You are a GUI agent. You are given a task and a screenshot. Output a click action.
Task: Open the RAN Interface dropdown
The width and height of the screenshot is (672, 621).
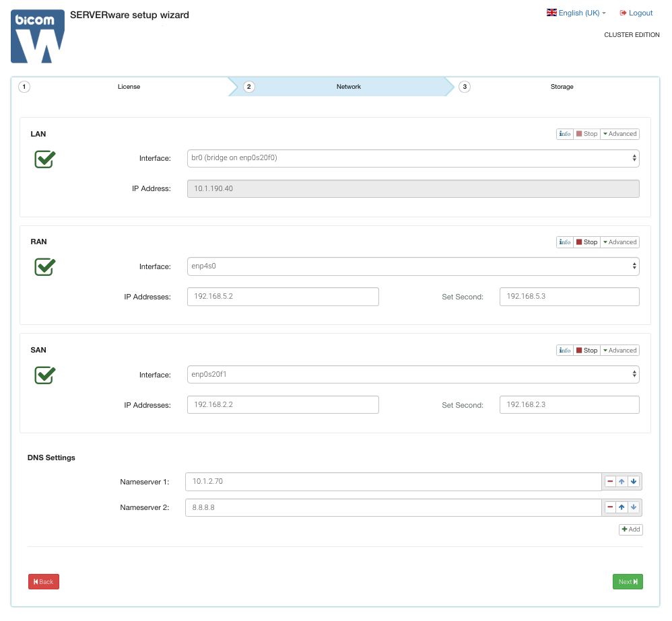pyautogui.click(x=413, y=266)
